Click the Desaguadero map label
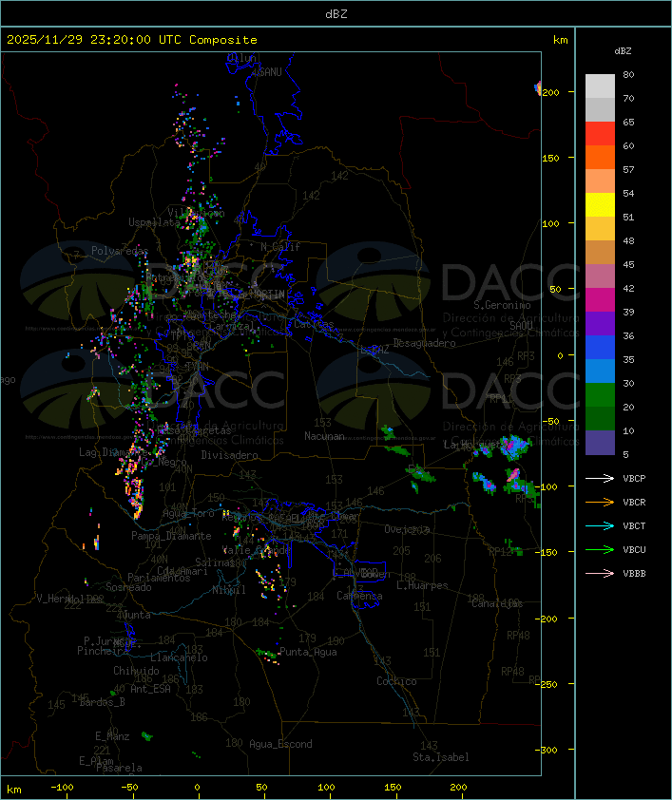 click(x=425, y=343)
